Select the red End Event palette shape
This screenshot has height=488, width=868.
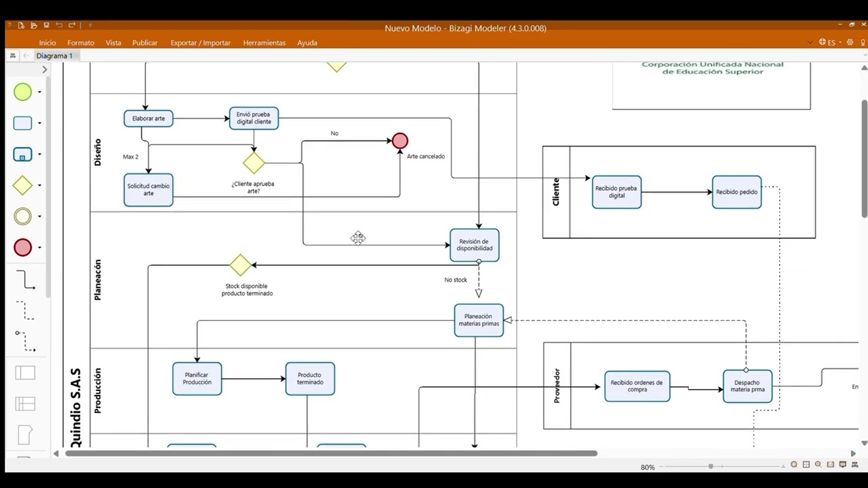point(22,247)
